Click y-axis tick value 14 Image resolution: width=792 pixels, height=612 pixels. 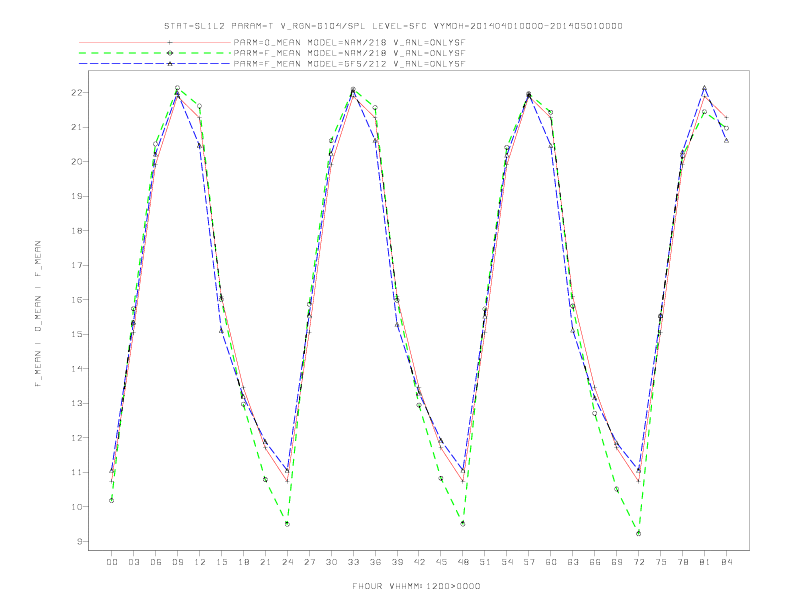77,369
